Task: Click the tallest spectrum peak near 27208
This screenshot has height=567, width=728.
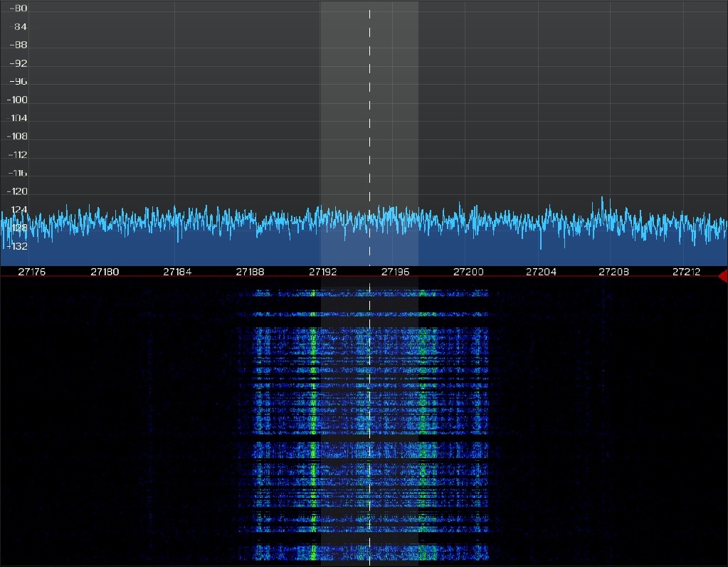Action: (x=602, y=198)
